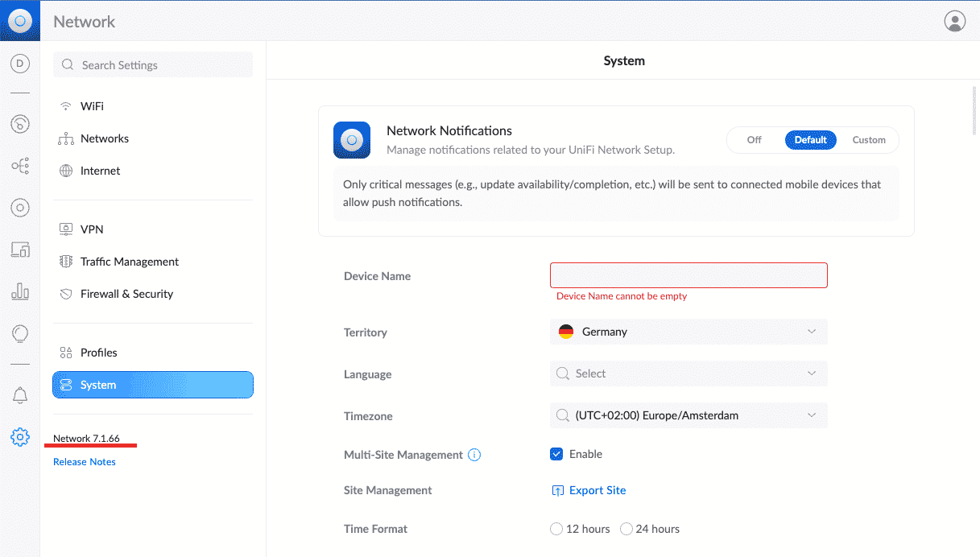
Task: Disable the Multi-Site Management Enable checkbox
Action: 556,454
